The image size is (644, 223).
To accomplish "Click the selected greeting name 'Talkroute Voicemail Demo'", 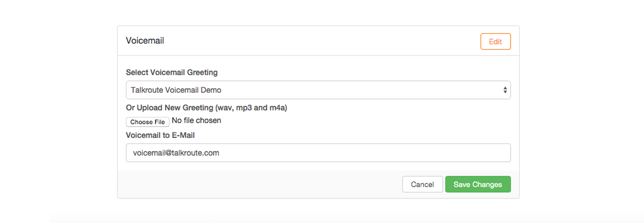I will pos(176,90).
